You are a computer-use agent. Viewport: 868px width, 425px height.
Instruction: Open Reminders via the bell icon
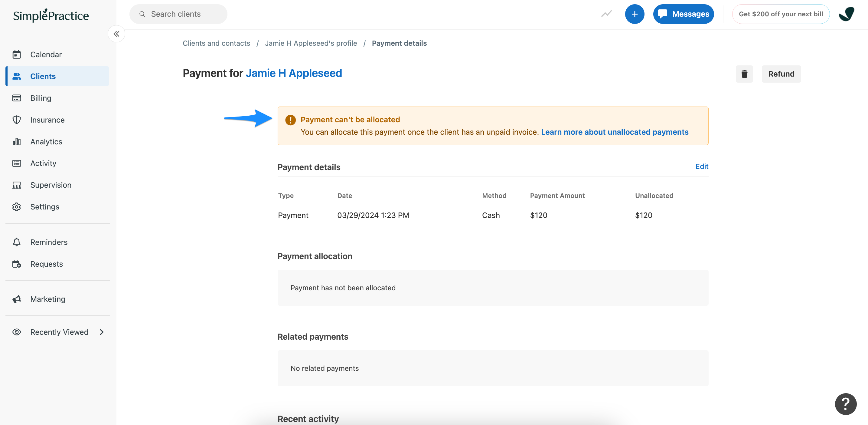click(x=17, y=242)
